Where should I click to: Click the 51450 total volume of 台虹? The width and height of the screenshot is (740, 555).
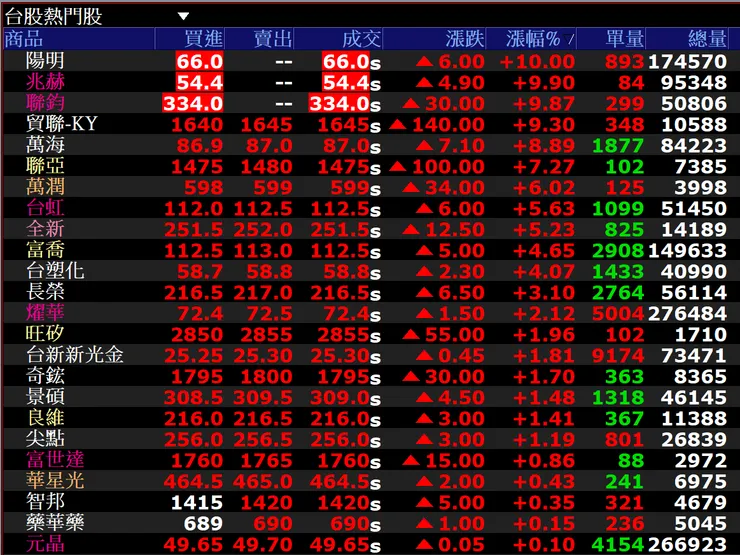point(694,209)
